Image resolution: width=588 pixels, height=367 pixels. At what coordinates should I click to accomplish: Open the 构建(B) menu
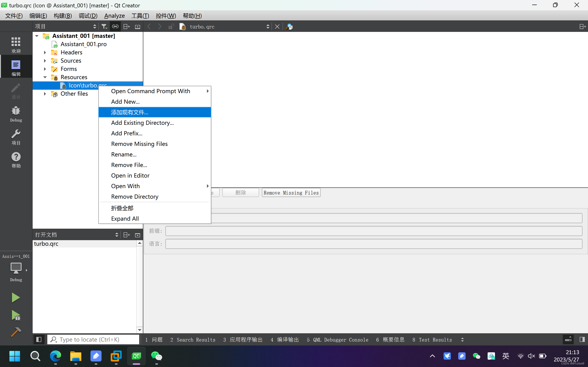tap(63, 16)
